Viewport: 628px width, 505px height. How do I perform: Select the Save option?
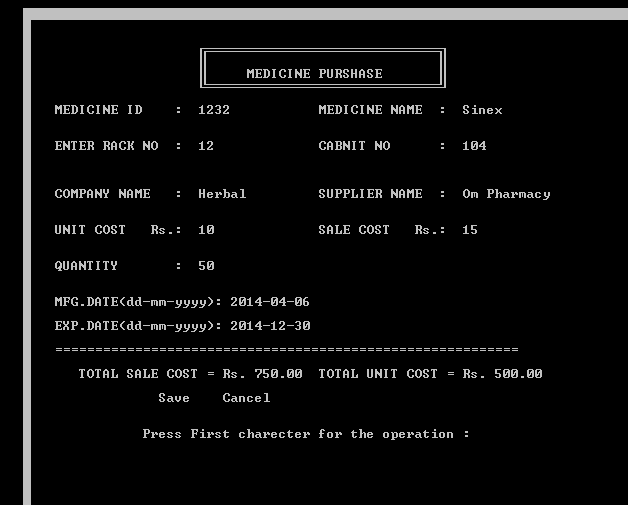pyautogui.click(x=174, y=398)
